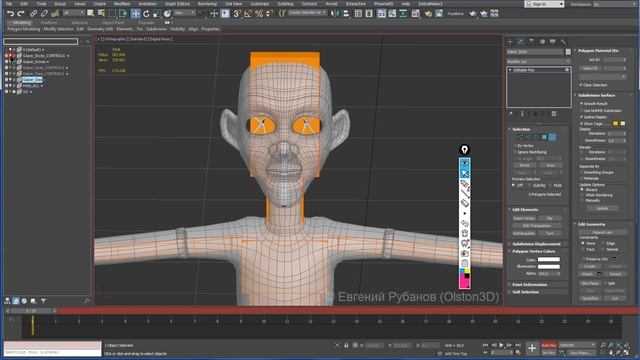Click the first yellow Show Cage color swatch
640x360 pixels.
pos(616,124)
